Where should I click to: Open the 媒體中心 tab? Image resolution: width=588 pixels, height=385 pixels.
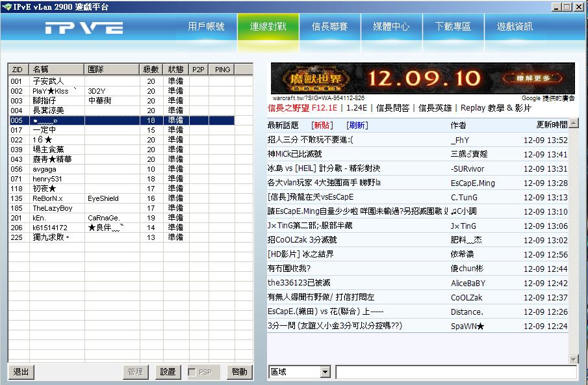click(x=391, y=27)
